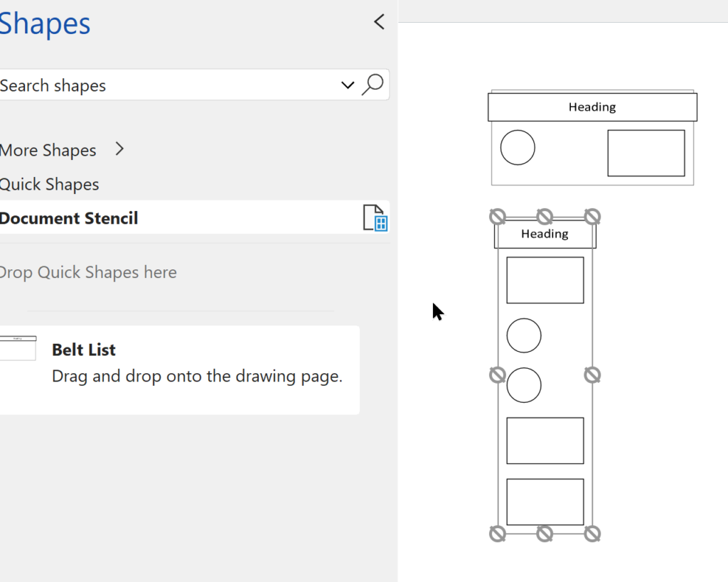Click inside the Search shapes input field
This screenshot has height=582, width=728.
tap(142, 85)
